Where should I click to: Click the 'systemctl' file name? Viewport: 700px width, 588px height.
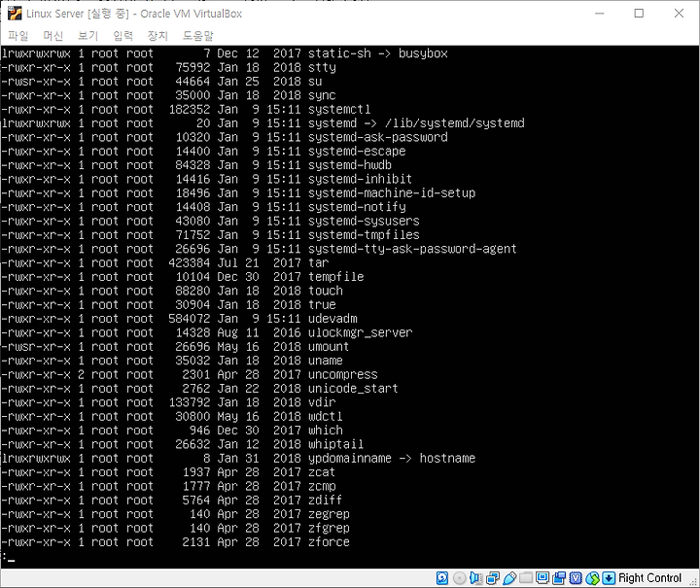point(339,109)
